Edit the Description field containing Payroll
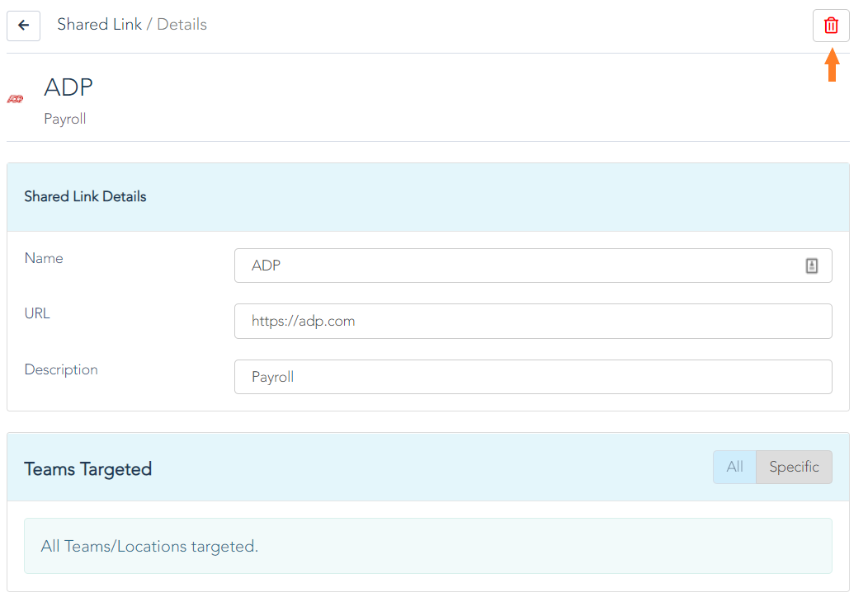Image resolution: width=868 pixels, height=597 pixels. [x=533, y=377]
